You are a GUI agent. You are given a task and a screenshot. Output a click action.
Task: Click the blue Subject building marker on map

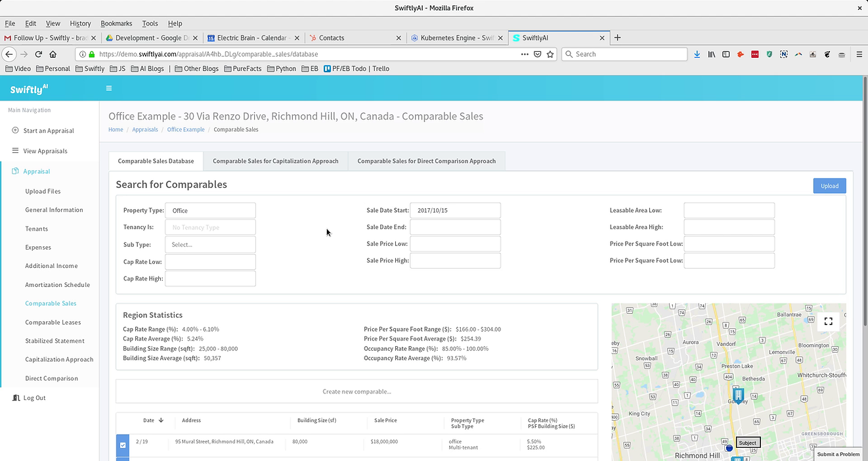(738, 395)
